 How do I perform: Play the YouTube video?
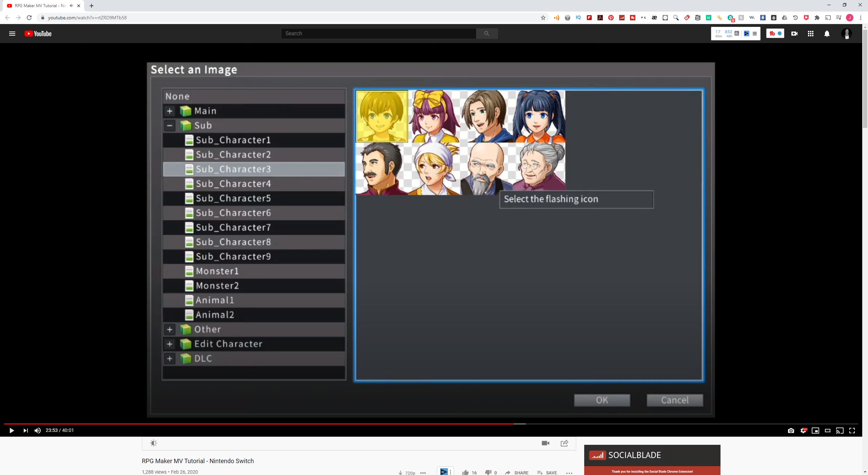[x=12, y=431]
